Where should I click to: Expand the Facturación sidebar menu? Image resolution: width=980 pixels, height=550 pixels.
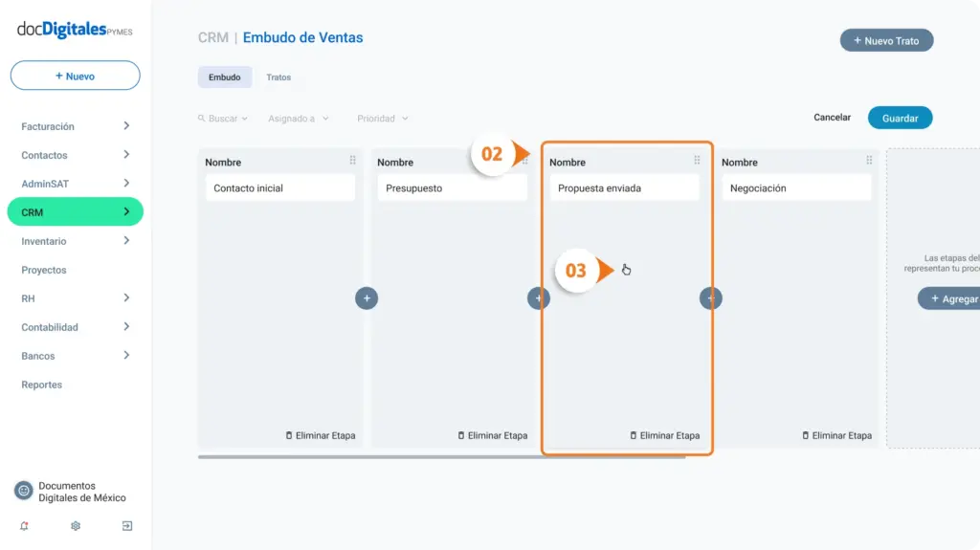(75, 126)
